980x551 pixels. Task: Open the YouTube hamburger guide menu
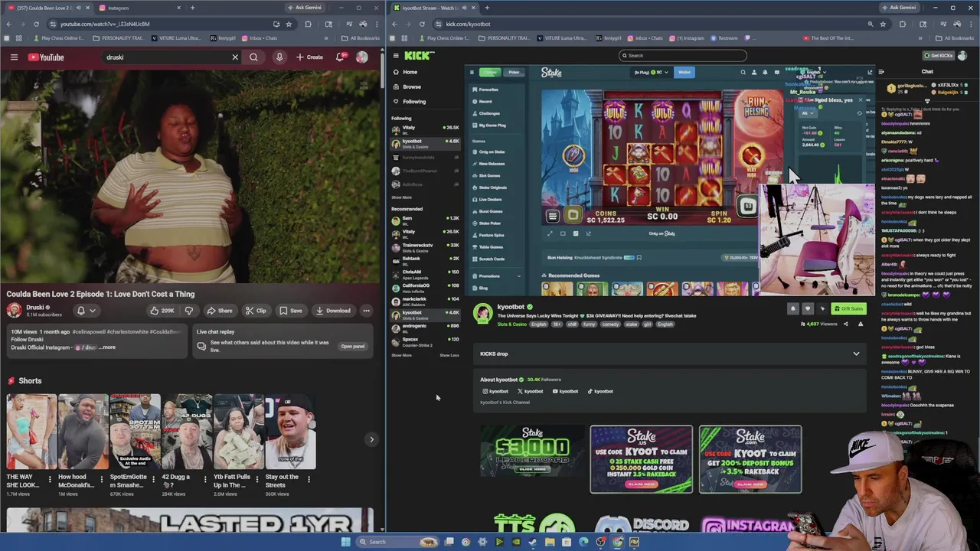(14, 57)
